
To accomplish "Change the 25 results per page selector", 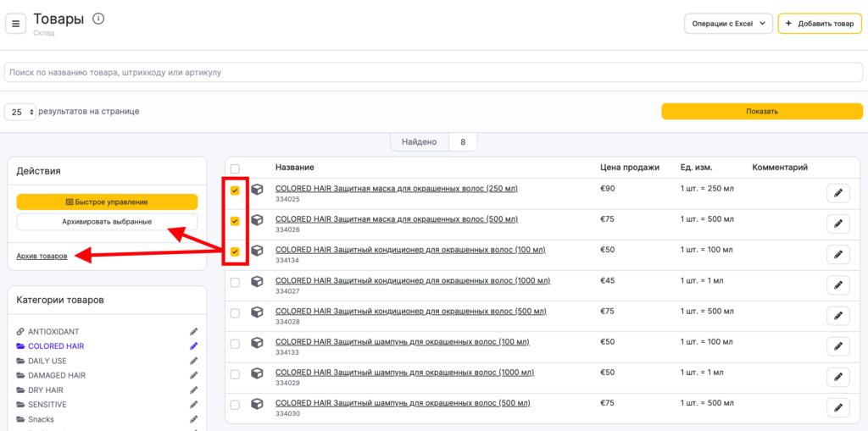I will [21, 112].
